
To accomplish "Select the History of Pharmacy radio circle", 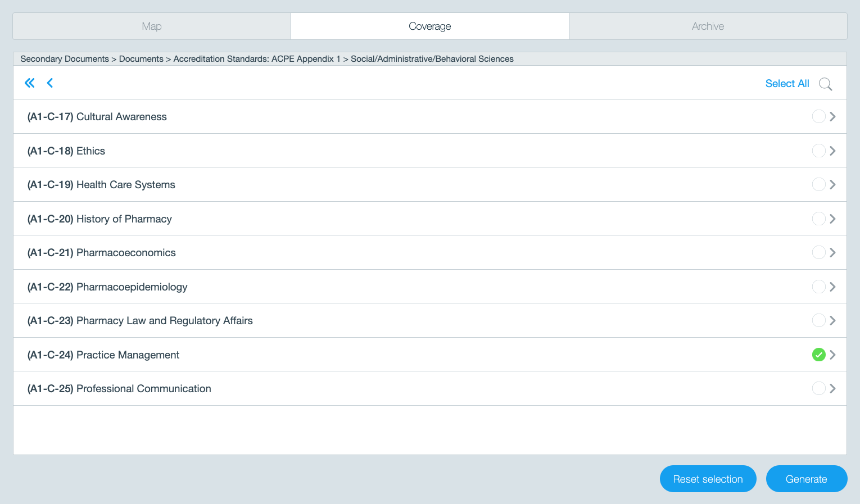I will pos(819,219).
